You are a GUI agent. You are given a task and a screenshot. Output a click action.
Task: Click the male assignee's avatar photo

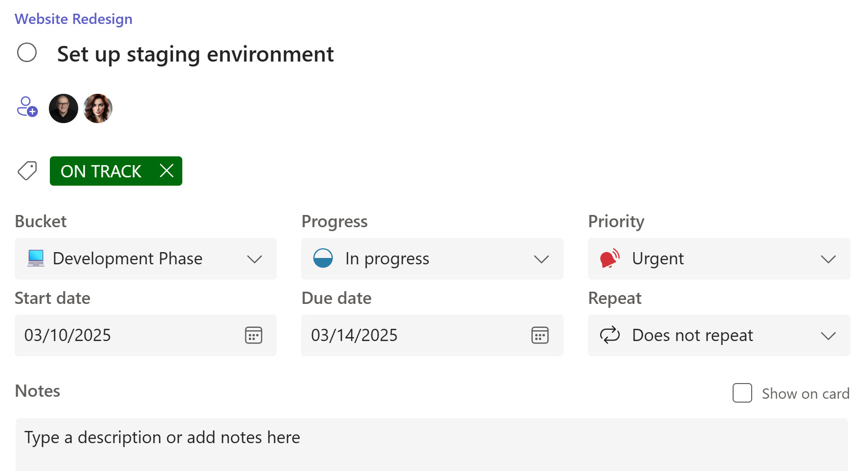click(x=63, y=108)
